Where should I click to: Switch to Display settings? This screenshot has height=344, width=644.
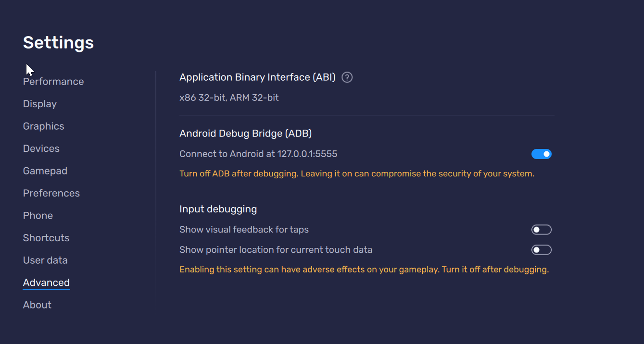click(x=39, y=104)
